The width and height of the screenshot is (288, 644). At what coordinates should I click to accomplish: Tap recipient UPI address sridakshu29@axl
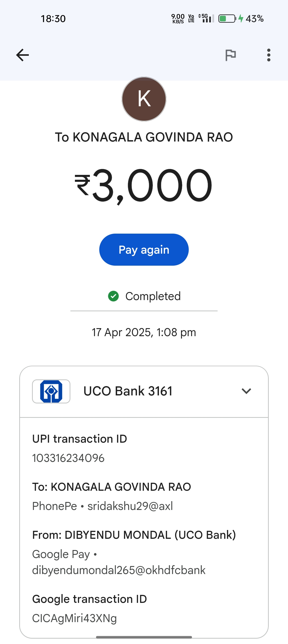coord(130,506)
